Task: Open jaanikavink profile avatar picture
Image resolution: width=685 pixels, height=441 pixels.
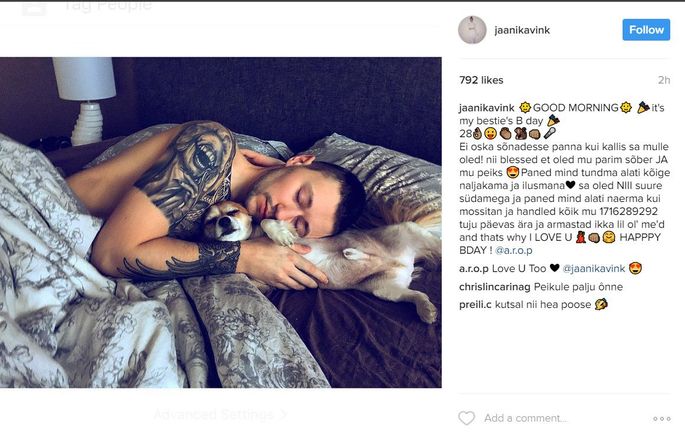Action: [472, 30]
